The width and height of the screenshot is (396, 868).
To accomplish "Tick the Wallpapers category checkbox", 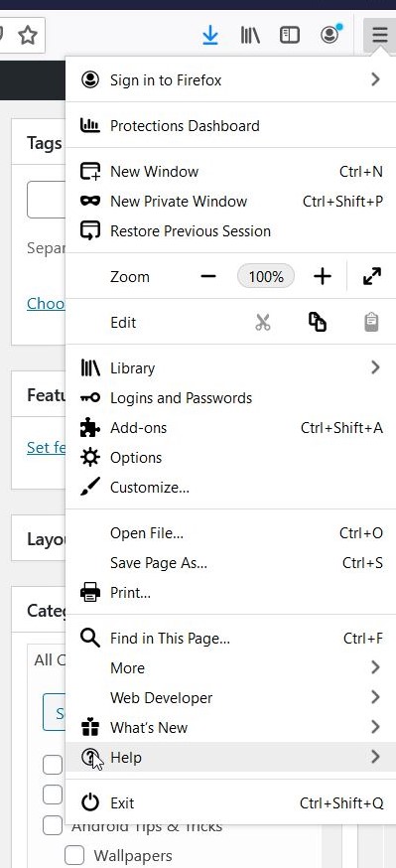I will click(74, 855).
